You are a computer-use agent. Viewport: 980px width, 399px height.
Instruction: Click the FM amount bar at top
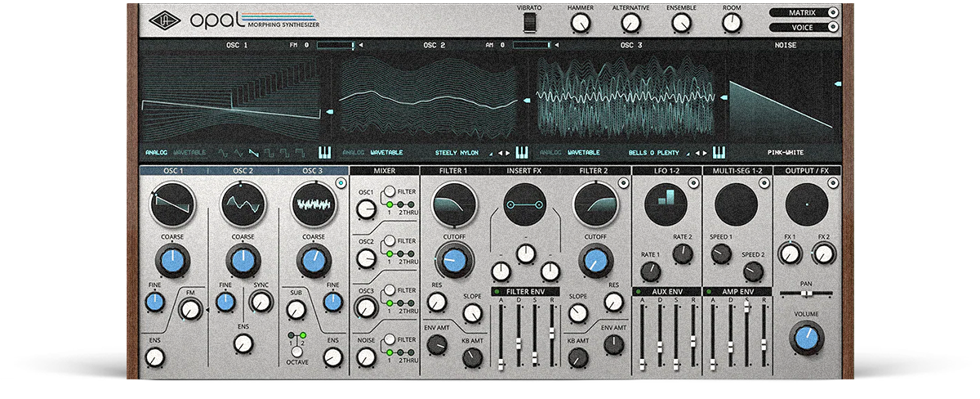tap(336, 46)
